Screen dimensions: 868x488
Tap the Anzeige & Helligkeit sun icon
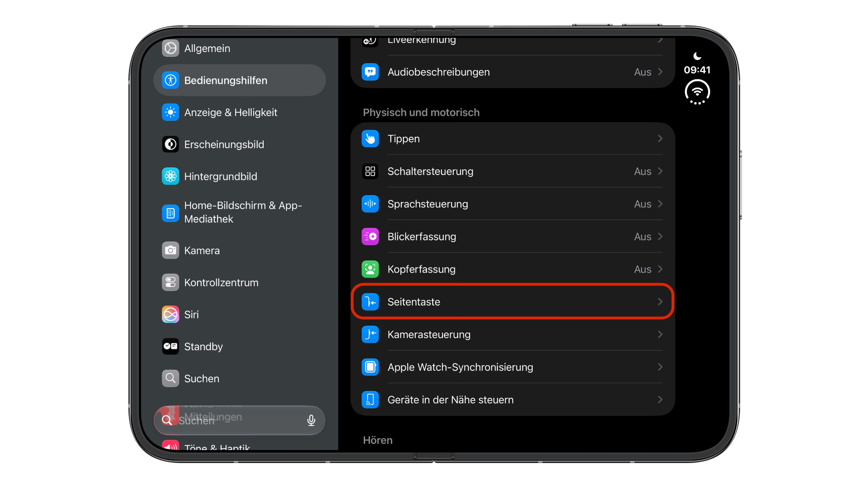(x=170, y=112)
